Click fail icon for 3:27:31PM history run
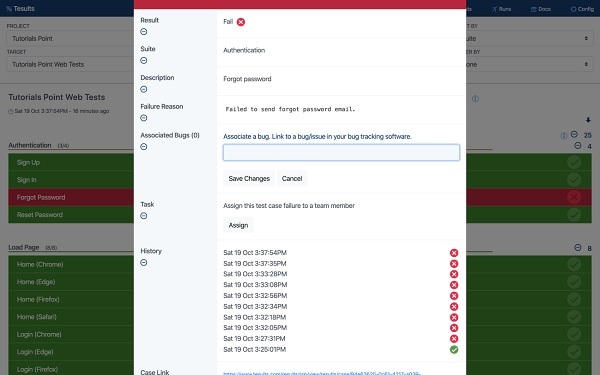The height and width of the screenshot is (375, 600). point(454,339)
